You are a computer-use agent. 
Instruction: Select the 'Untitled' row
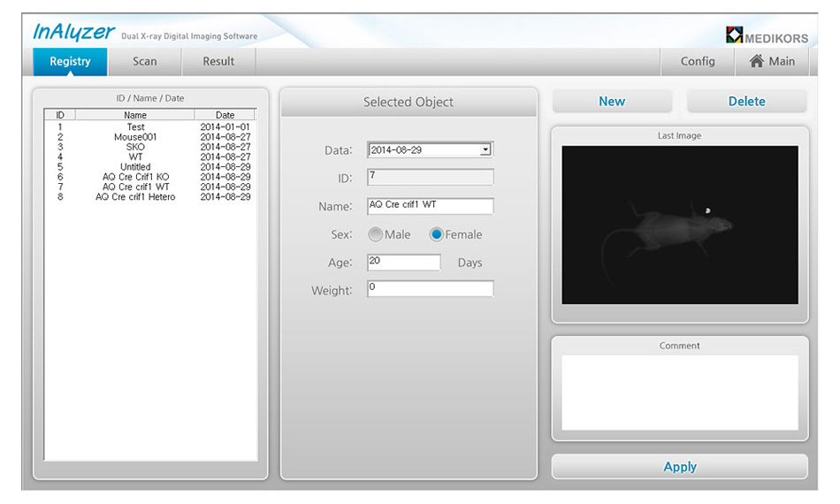150,167
